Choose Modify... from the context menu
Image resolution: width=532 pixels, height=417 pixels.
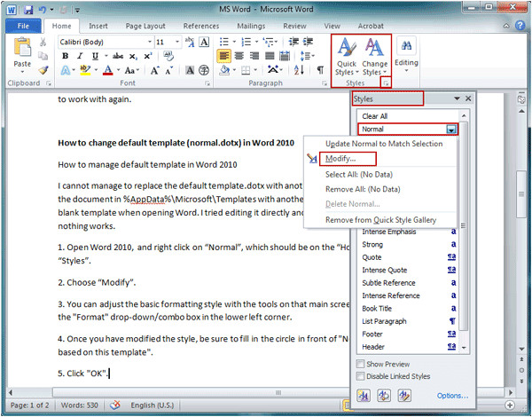(x=341, y=159)
